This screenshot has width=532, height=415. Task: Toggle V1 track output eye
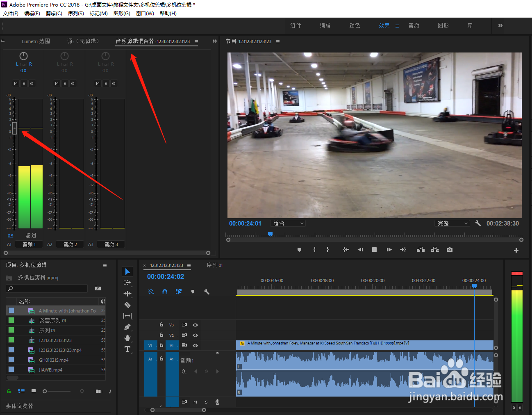pos(196,345)
